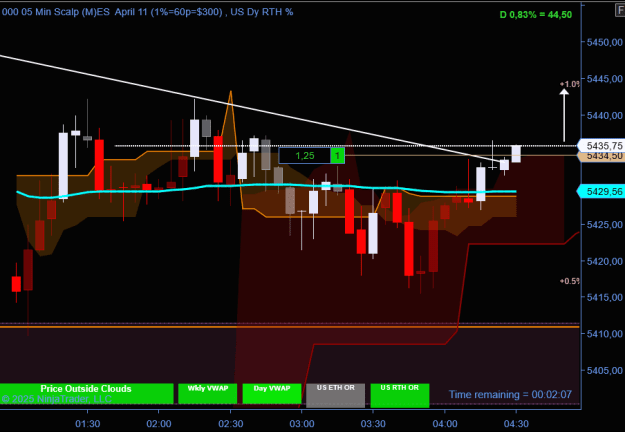Click the 5410,00 price axis label
Image resolution: width=625 pixels, height=432 pixels.
point(604,334)
